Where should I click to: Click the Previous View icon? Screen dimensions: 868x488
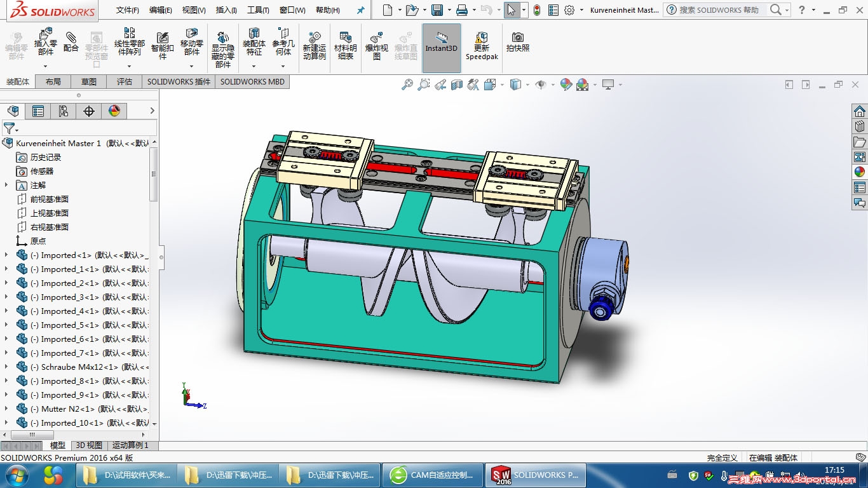(440, 85)
